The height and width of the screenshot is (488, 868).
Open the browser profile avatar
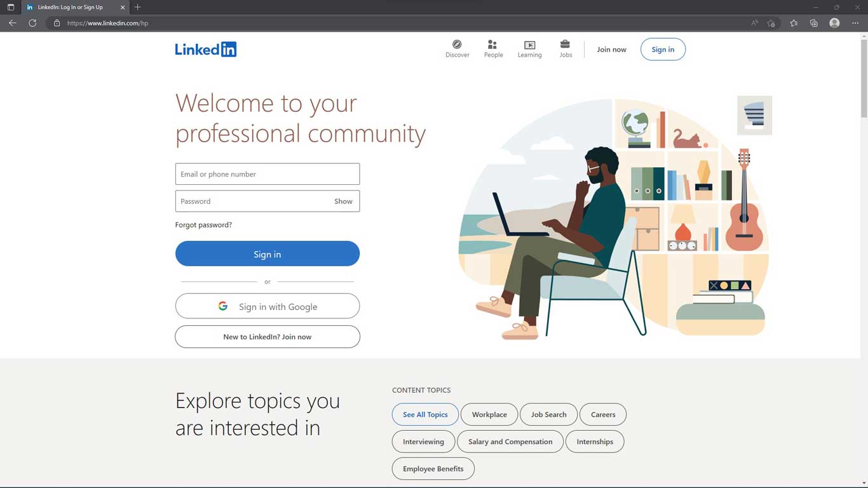(x=834, y=23)
